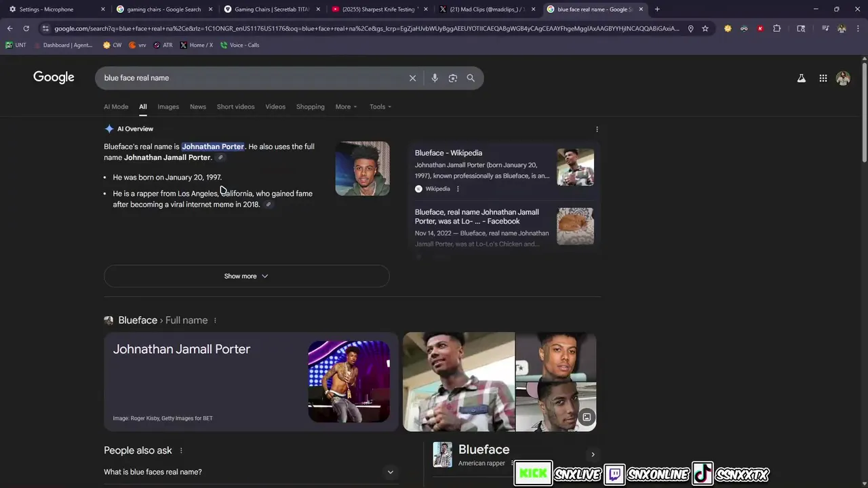
Task: Click the source link icon after 'meme in 2018.'
Action: click(269, 205)
